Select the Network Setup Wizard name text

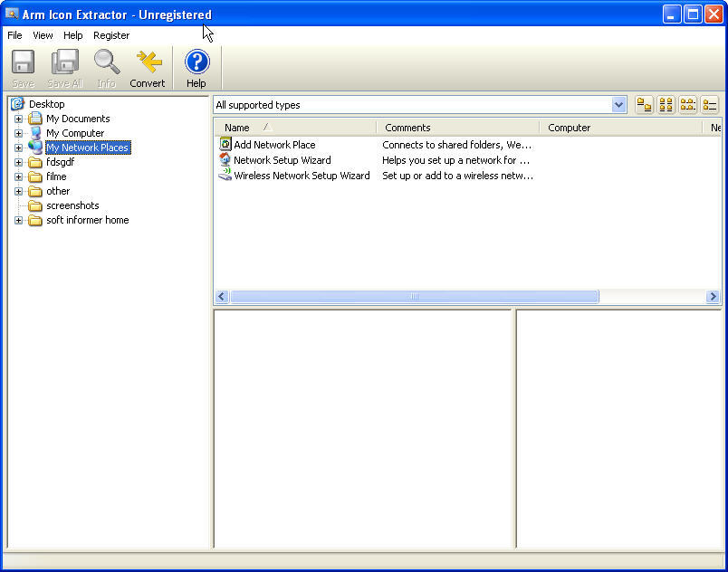(283, 160)
